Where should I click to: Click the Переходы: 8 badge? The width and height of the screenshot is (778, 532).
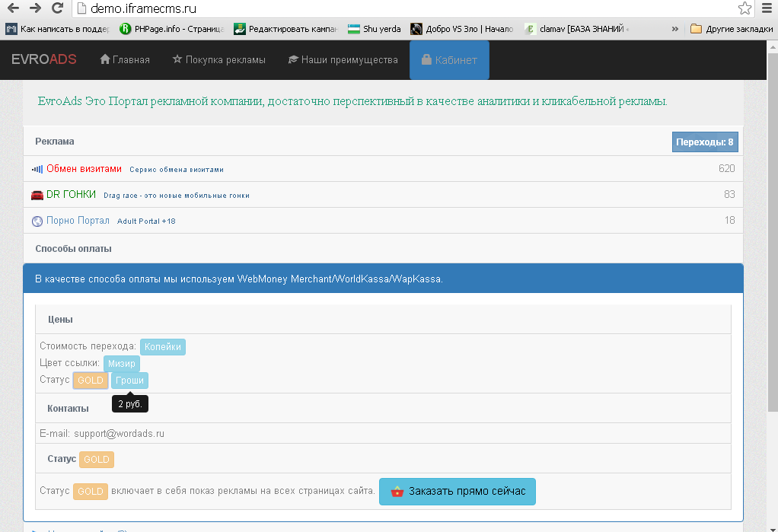point(705,142)
